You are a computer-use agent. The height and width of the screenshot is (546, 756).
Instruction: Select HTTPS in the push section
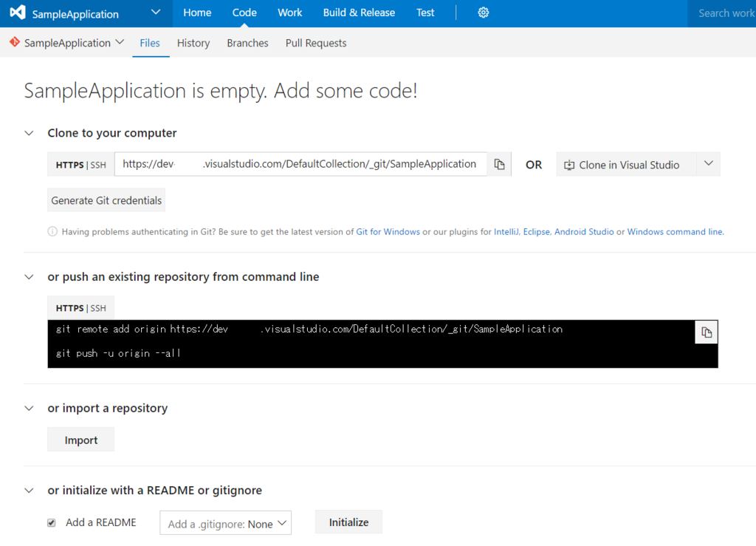70,308
